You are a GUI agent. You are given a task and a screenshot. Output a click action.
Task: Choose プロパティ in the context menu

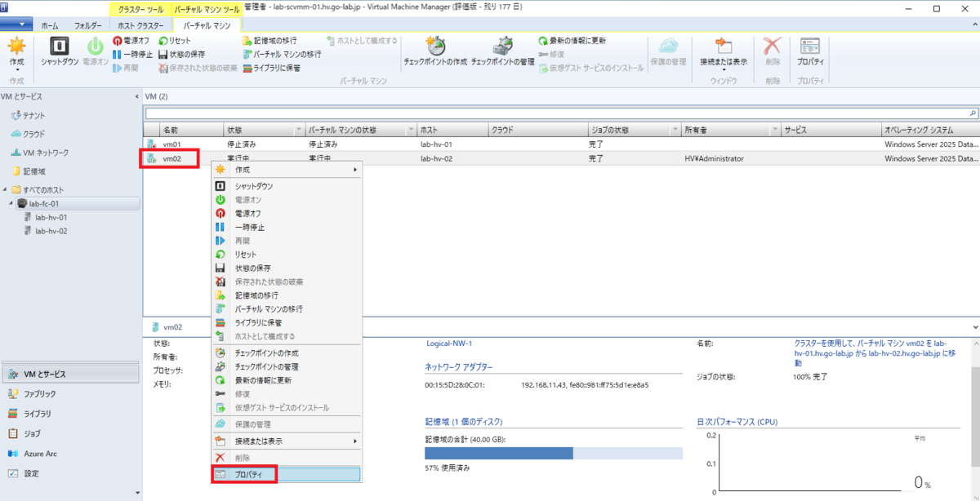click(x=287, y=474)
